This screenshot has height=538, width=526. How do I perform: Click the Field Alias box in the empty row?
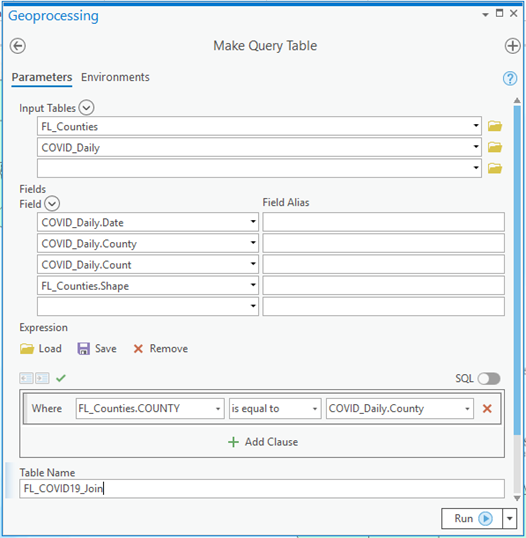click(x=384, y=306)
